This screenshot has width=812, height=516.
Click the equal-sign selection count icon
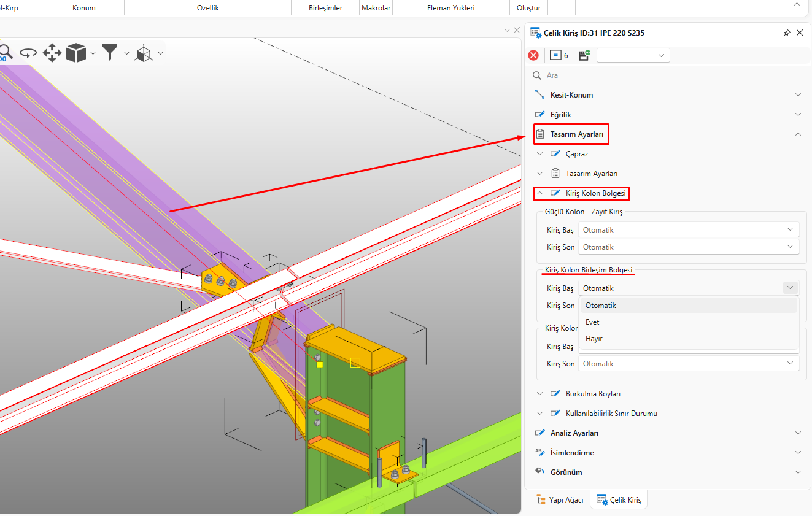coord(555,55)
